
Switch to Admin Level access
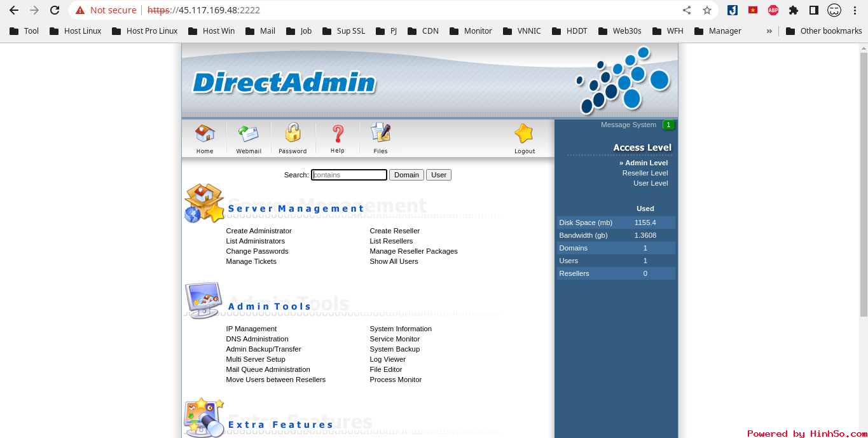[x=644, y=163]
